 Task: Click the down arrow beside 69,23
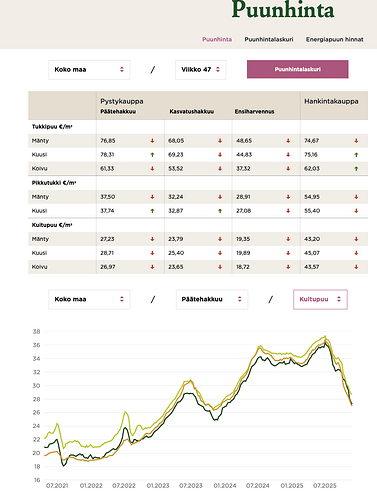(220, 155)
